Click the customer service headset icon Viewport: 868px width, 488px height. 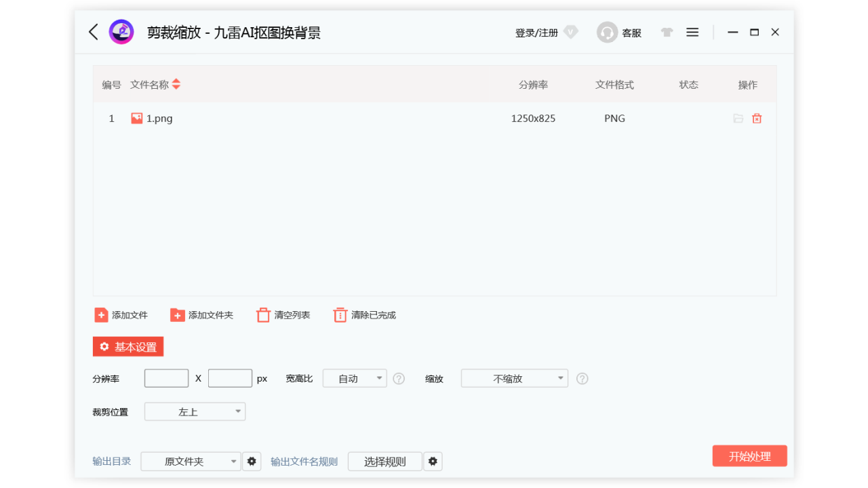pos(607,33)
